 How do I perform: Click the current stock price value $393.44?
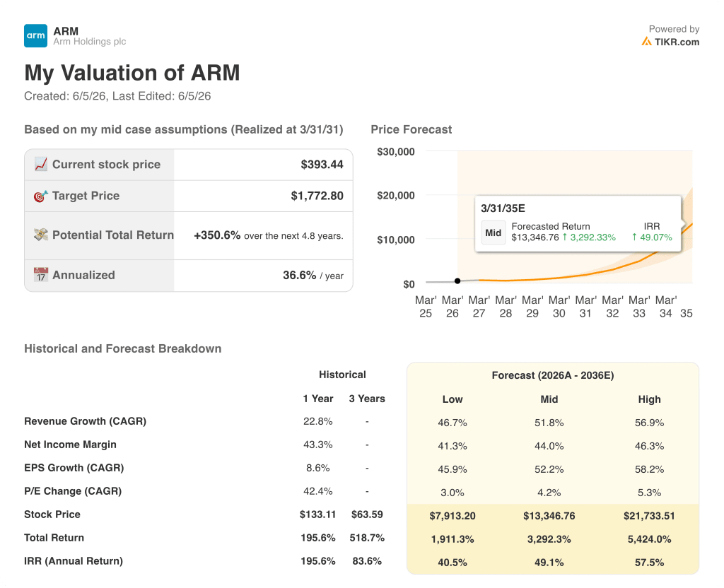tap(322, 164)
